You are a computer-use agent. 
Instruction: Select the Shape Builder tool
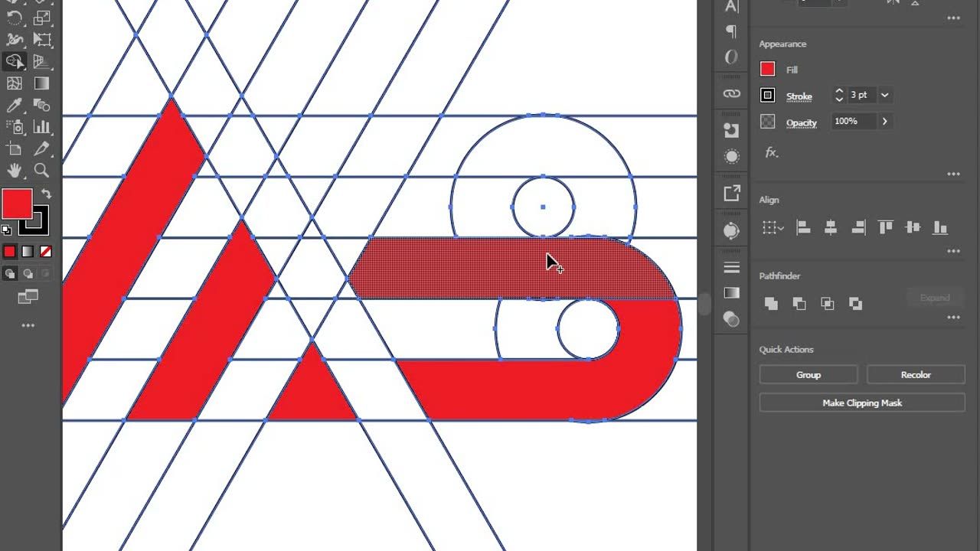coord(14,61)
